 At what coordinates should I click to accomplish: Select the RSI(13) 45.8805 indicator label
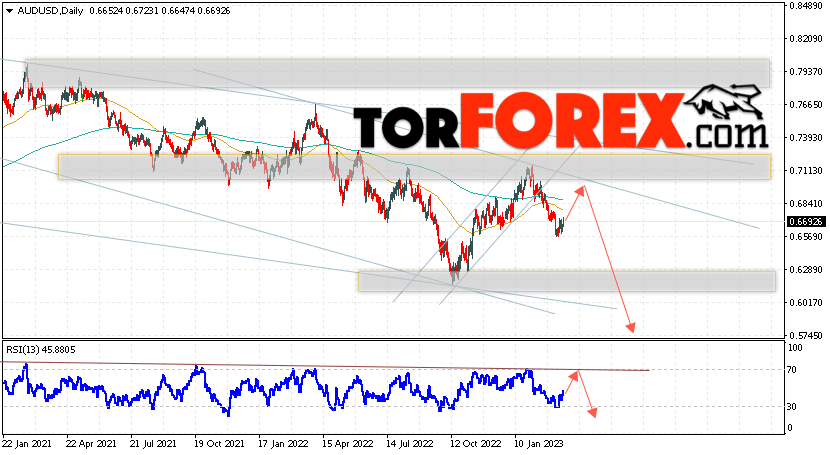click(41, 350)
